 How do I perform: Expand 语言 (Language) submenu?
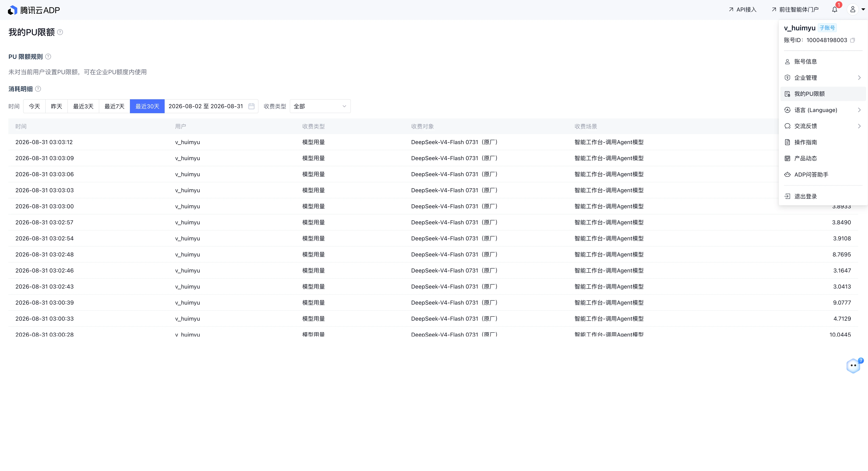coord(823,110)
